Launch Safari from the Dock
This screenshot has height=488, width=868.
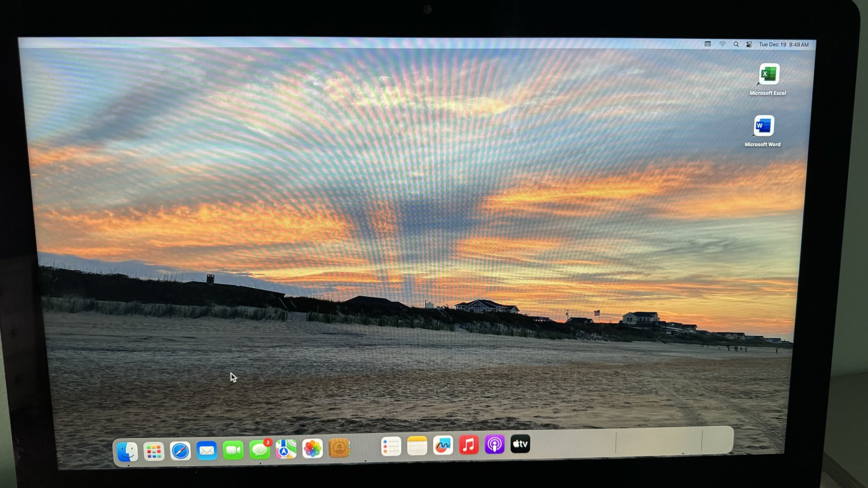(x=180, y=451)
